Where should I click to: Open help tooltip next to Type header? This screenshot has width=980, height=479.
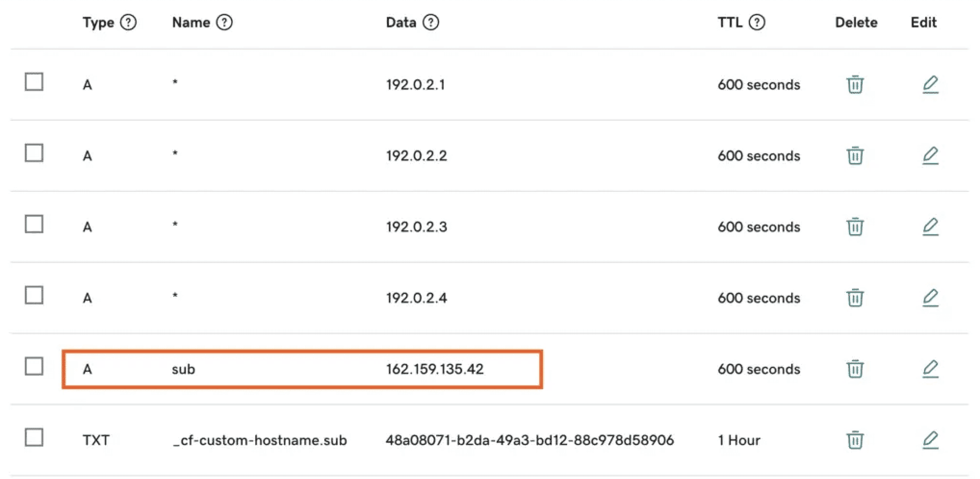[x=128, y=22]
